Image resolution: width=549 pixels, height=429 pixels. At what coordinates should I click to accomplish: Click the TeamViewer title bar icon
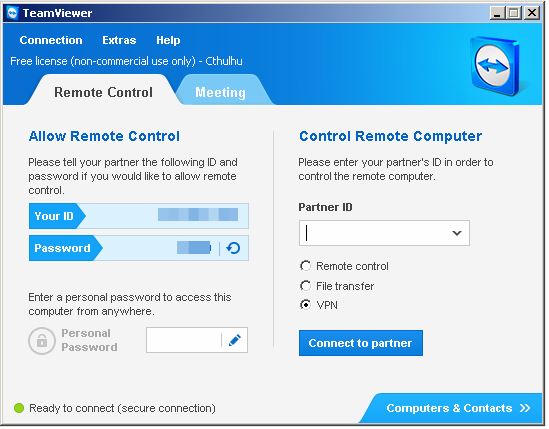coord(13,13)
